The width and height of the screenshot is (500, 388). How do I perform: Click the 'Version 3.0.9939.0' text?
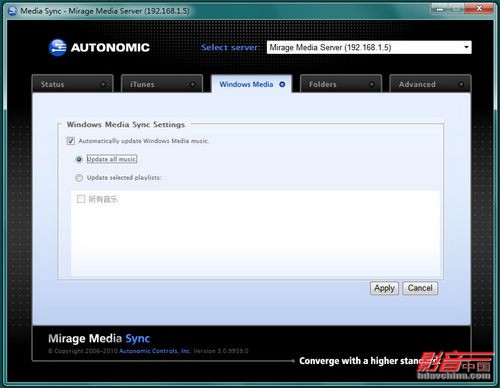tap(221, 351)
